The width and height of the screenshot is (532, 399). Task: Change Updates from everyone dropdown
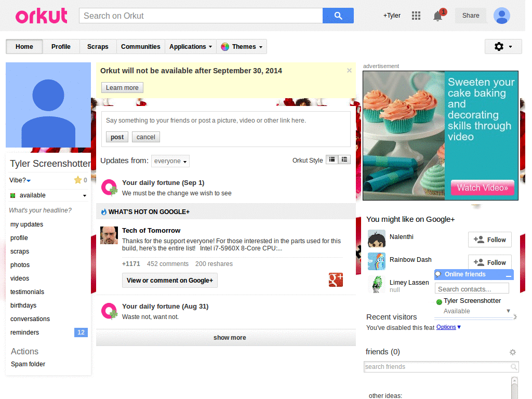point(170,161)
